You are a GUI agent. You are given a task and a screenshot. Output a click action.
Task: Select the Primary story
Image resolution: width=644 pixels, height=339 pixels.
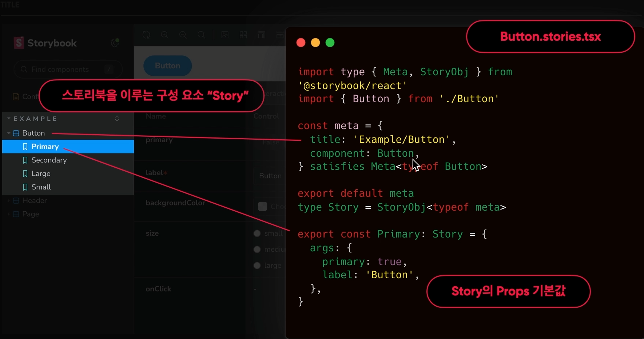point(68,147)
